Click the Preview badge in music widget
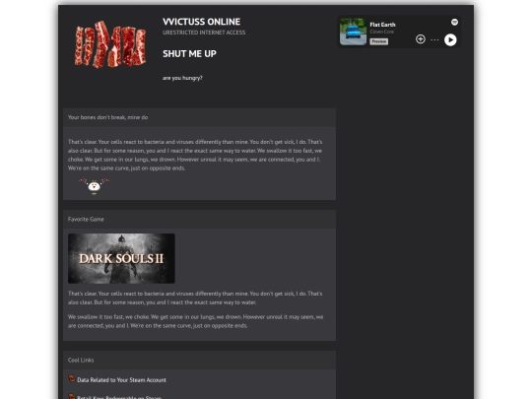The image size is (532, 399). coord(378,41)
